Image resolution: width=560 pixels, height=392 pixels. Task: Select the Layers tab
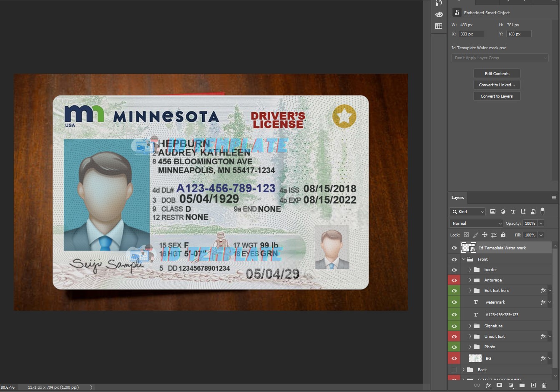click(457, 198)
